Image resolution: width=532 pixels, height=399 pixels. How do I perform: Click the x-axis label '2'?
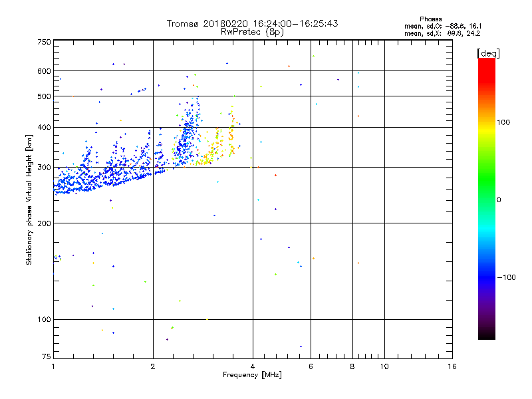[x=153, y=366]
